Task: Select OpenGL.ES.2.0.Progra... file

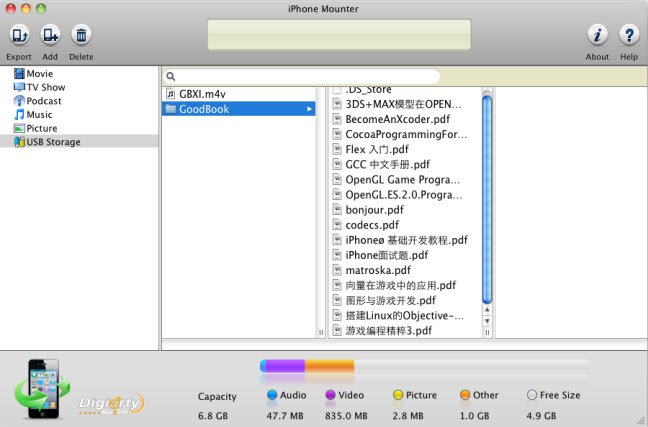Action: (405, 195)
